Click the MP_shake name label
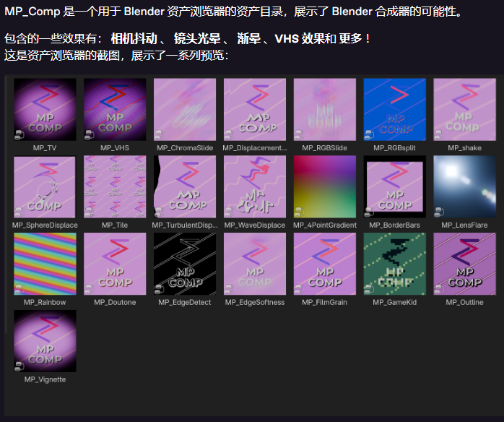The height and width of the screenshot is (422, 504). click(465, 148)
